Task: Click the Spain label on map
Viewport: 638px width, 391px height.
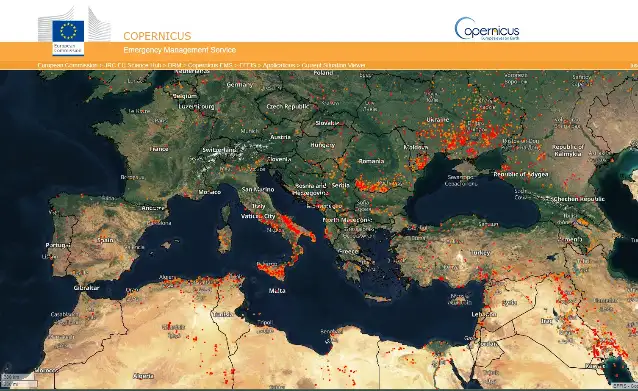Action: click(x=105, y=240)
